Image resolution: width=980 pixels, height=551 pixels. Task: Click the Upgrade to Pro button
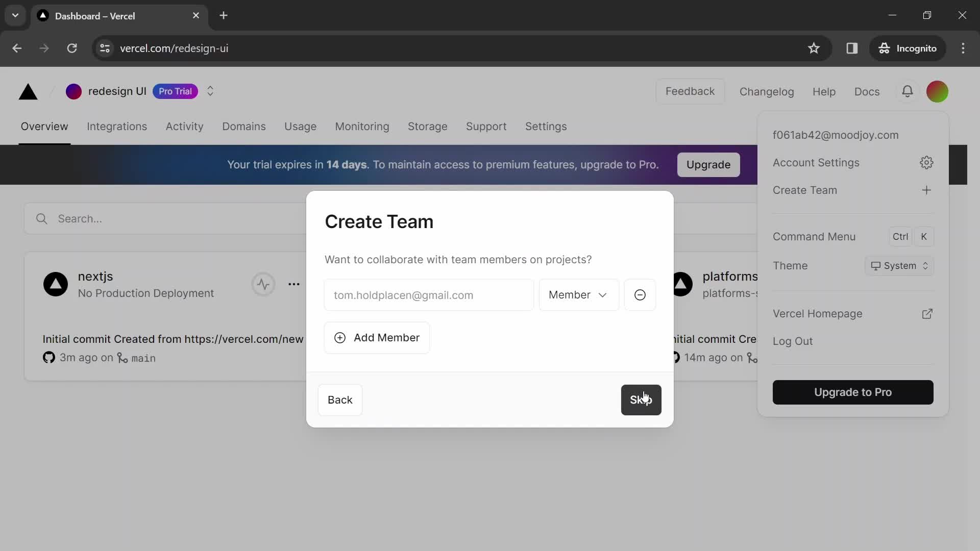pyautogui.click(x=852, y=391)
